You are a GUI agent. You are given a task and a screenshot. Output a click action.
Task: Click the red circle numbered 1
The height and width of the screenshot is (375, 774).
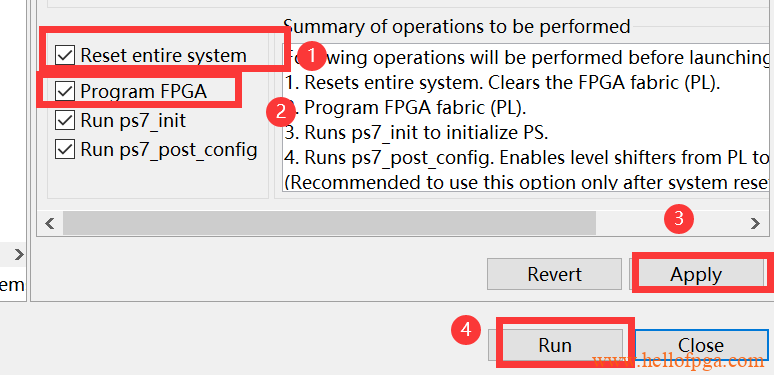311,56
